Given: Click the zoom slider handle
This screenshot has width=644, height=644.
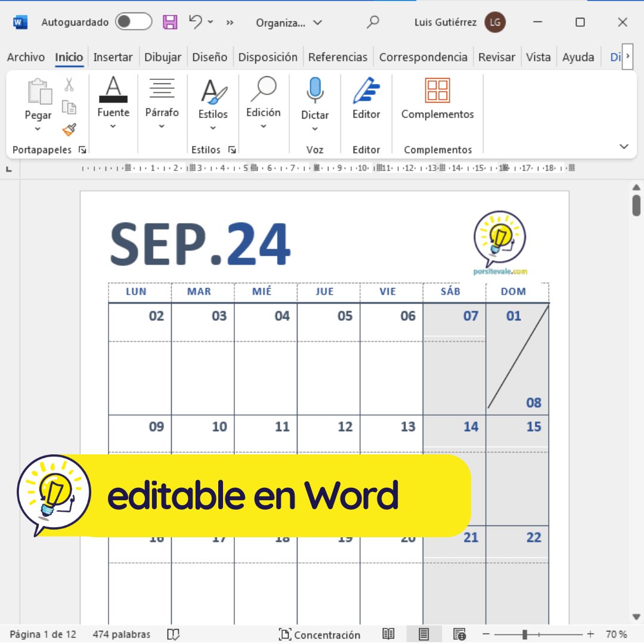Looking at the screenshot, I should coord(525,634).
